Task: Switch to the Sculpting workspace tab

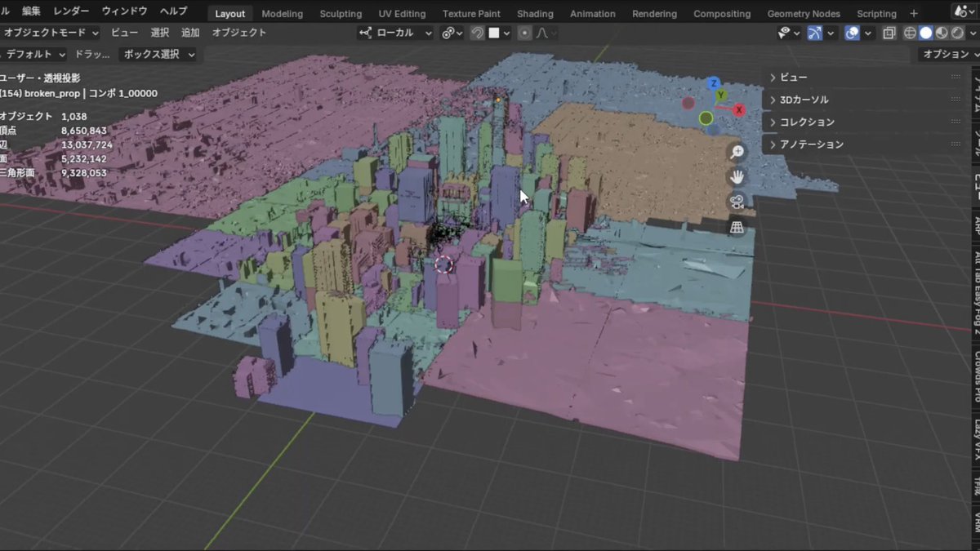Action: click(341, 13)
